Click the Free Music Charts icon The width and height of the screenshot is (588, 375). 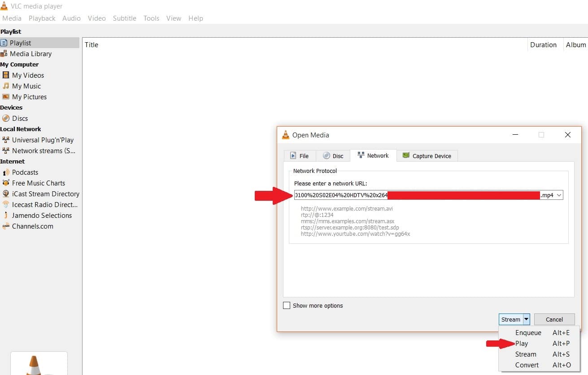(6, 183)
